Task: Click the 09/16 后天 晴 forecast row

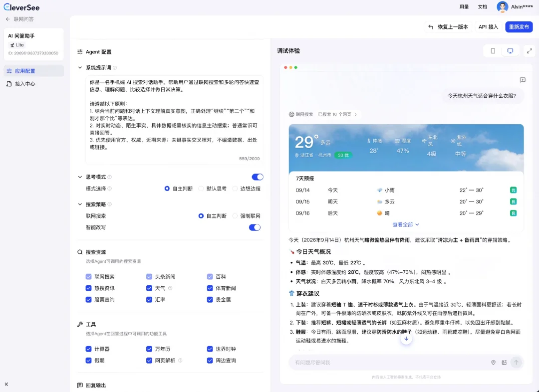Action: (x=406, y=213)
